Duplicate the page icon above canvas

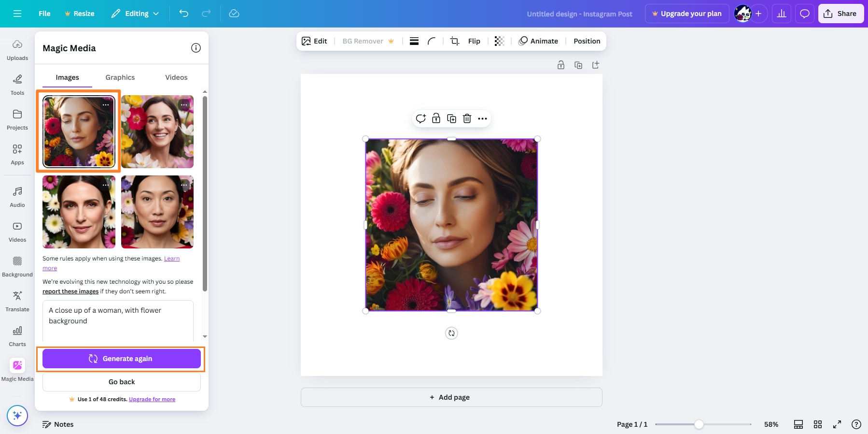(x=578, y=65)
